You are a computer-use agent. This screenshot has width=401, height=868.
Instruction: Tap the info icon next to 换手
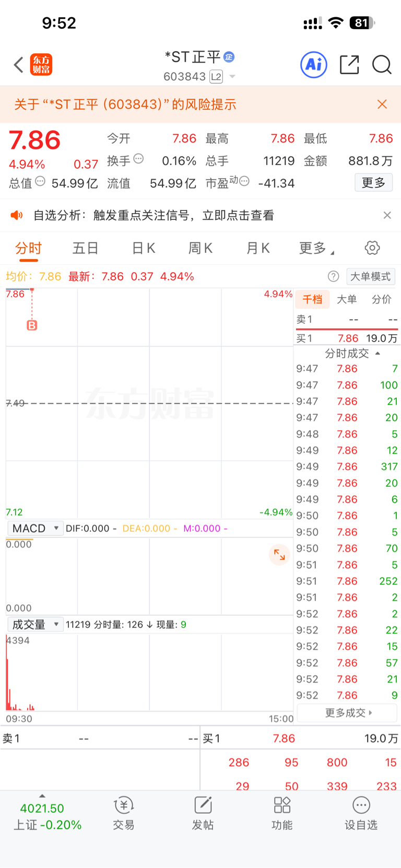(138, 159)
